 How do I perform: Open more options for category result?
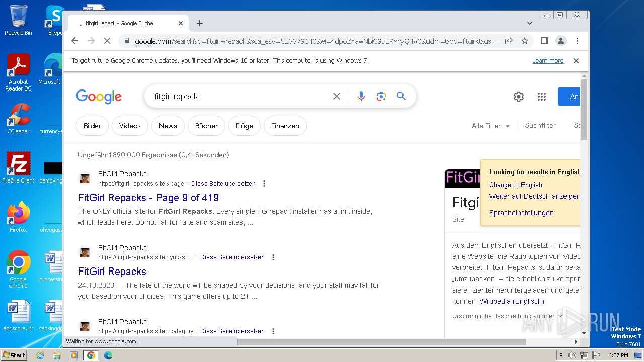coord(273,331)
